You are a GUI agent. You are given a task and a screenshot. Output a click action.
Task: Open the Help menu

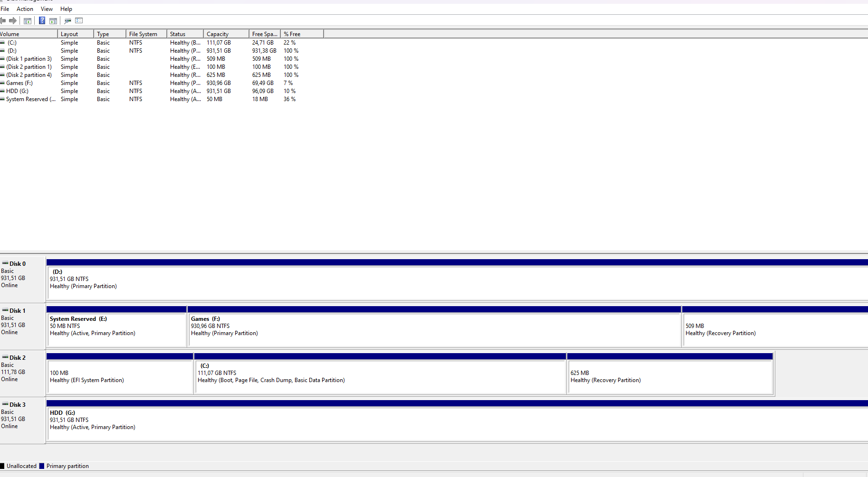tap(66, 9)
